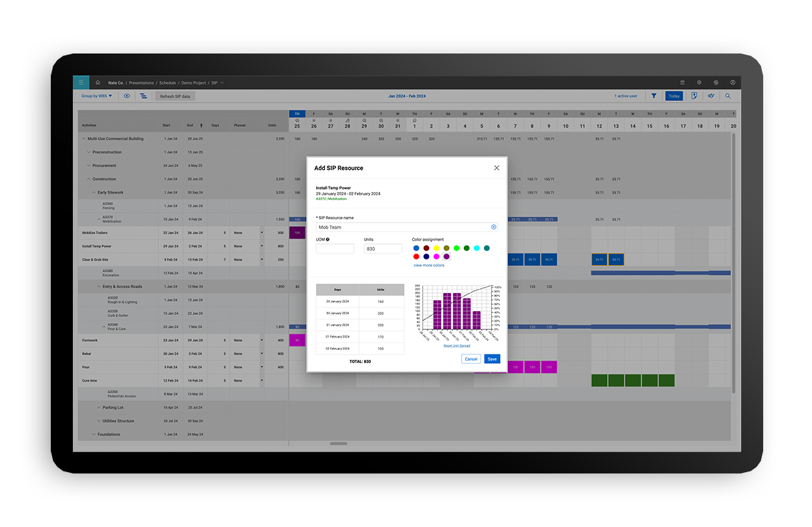The image size is (812, 527).
Task: Click the Presentations breadcrumb item
Action: coord(141,82)
